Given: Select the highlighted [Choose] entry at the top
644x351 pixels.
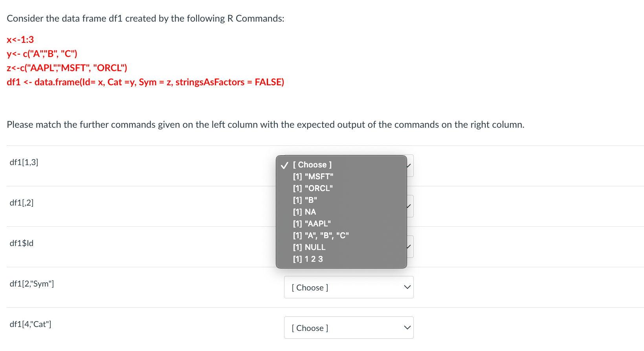Looking at the screenshot, I should click(312, 165).
